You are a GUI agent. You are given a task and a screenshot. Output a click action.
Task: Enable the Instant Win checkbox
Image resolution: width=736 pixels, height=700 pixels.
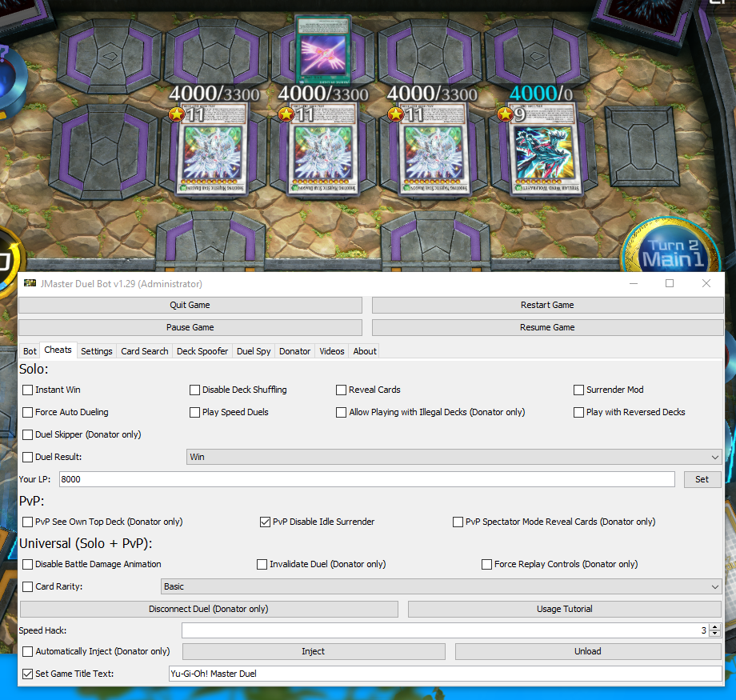[x=28, y=390]
